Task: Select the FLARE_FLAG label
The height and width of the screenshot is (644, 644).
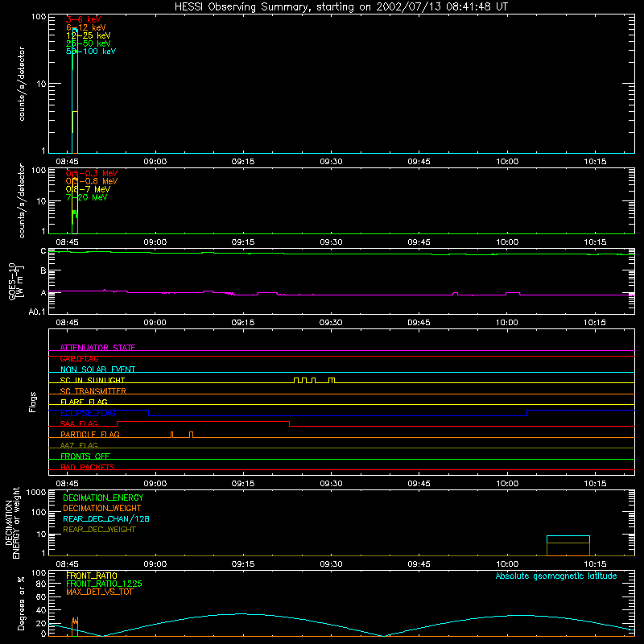Action: click(x=84, y=402)
